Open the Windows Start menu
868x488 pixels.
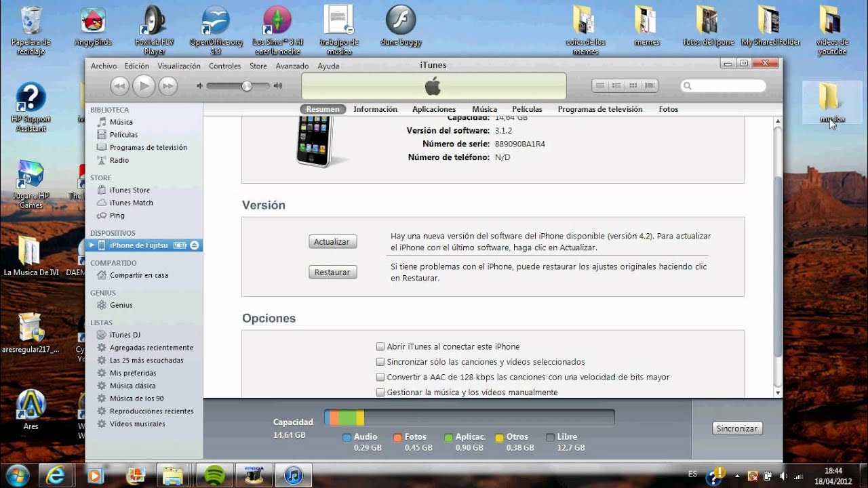click(17, 474)
